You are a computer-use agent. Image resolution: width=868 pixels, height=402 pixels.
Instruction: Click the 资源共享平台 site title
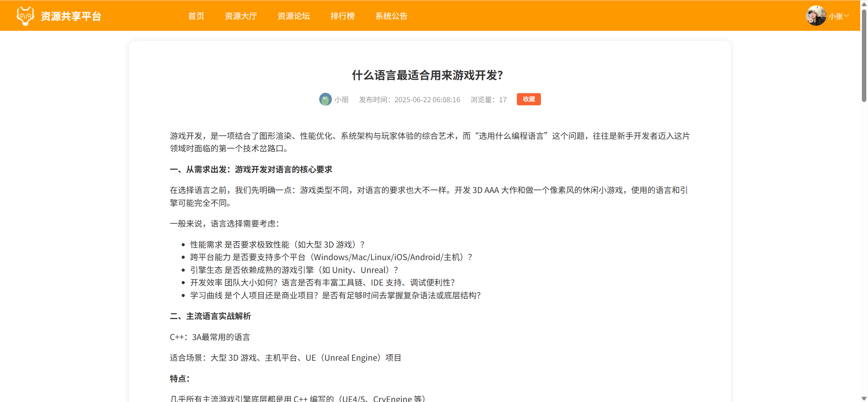click(71, 16)
